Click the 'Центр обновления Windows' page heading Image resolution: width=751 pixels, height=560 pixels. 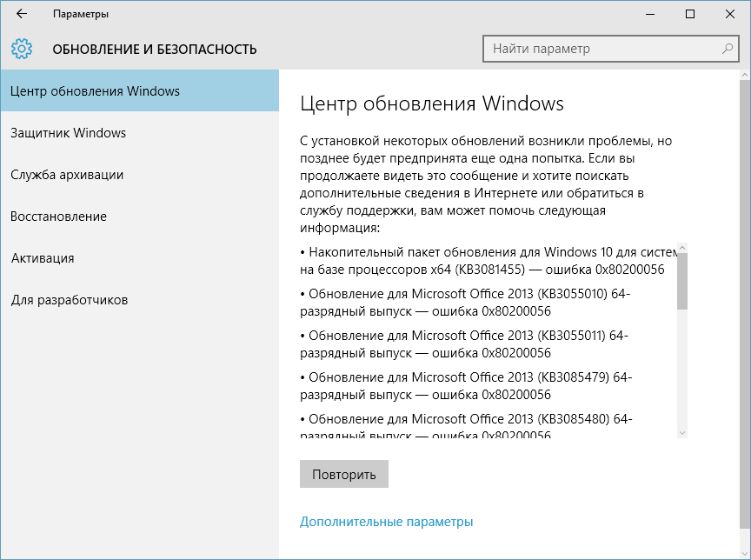point(431,103)
